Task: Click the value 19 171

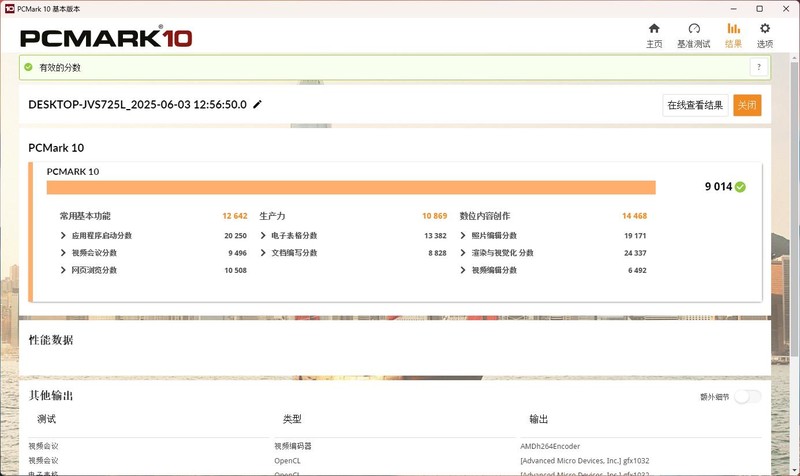Action: (x=635, y=236)
